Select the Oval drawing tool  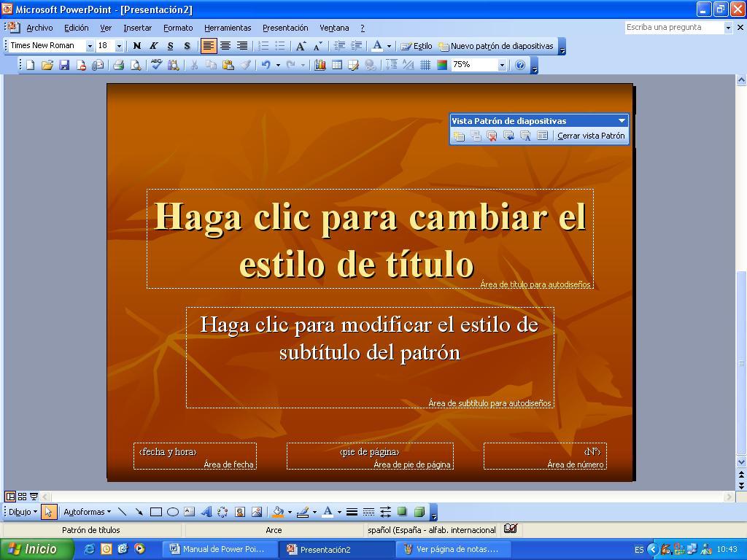click(173, 512)
